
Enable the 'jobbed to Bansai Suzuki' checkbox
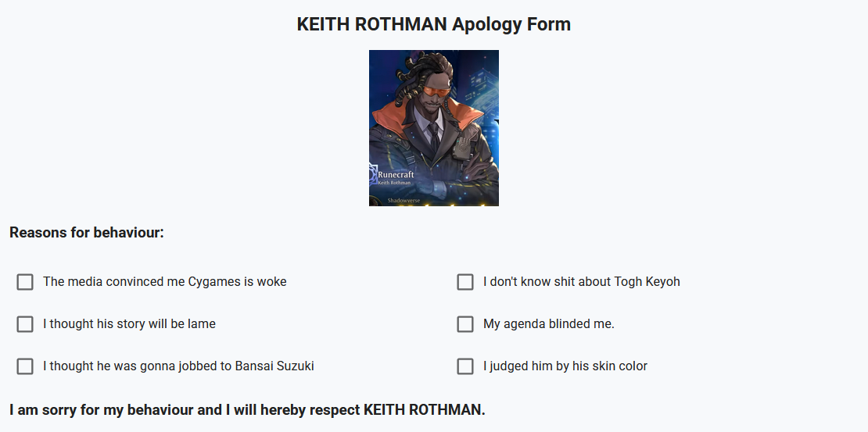click(25, 366)
